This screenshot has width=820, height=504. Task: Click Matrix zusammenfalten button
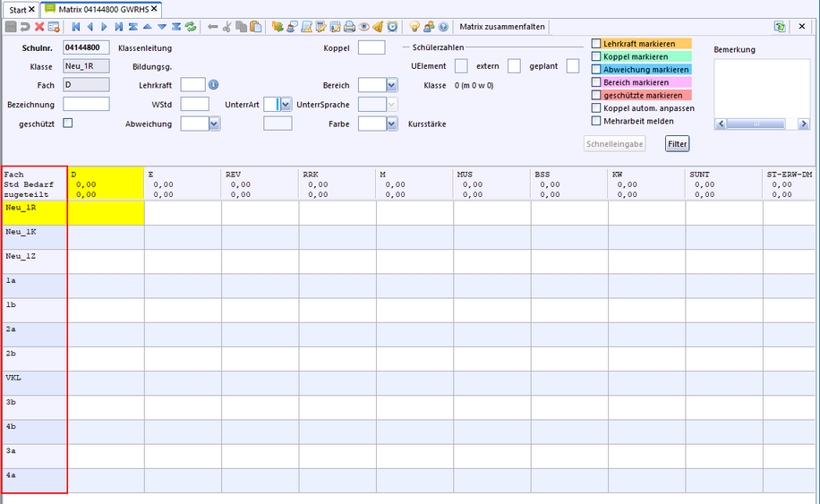[x=501, y=27]
